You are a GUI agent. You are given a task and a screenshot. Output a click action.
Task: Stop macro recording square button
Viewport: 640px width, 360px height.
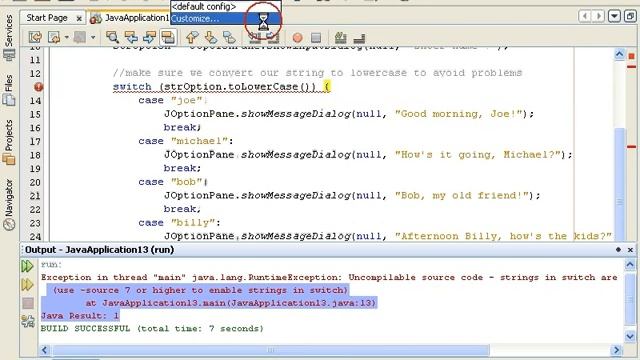tap(316, 38)
